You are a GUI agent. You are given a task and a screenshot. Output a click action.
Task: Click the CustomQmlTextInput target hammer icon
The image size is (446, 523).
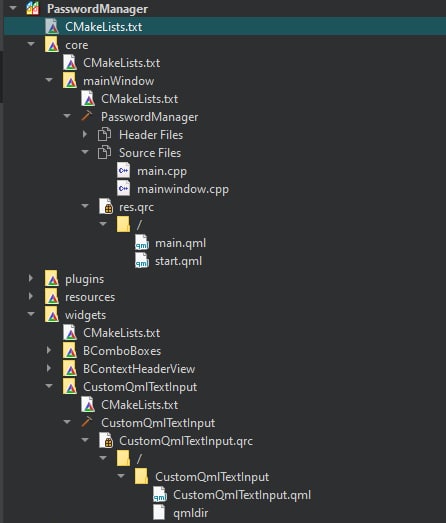(87, 422)
